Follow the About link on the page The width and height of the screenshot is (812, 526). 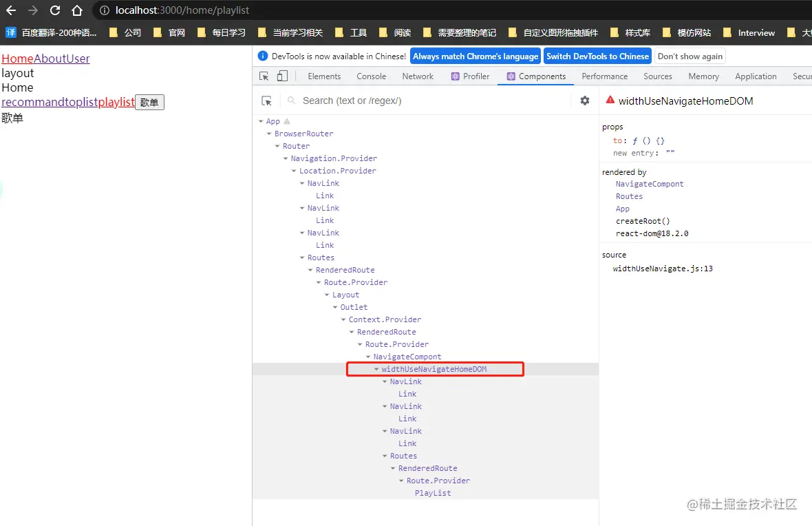click(49, 59)
